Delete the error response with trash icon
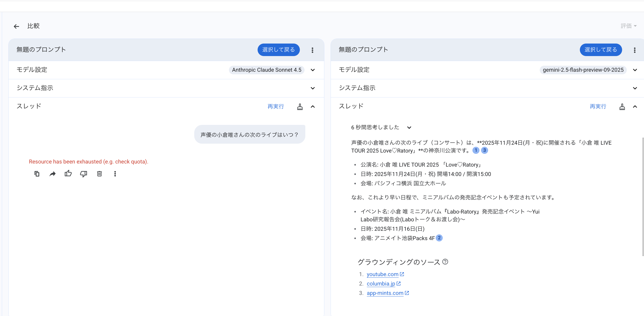The height and width of the screenshot is (316, 644). 99,174
